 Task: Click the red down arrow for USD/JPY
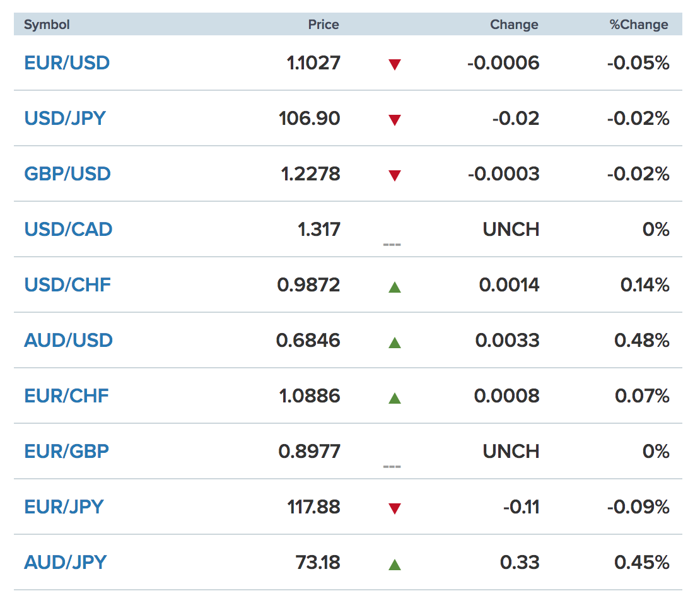click(395, 120)
